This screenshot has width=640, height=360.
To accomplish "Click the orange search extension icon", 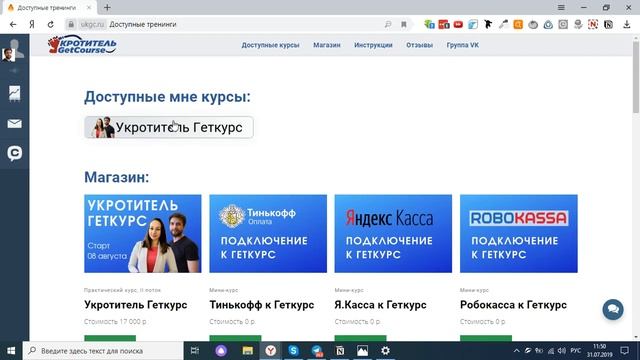I will pyautogui.click(x=518, y=24).
